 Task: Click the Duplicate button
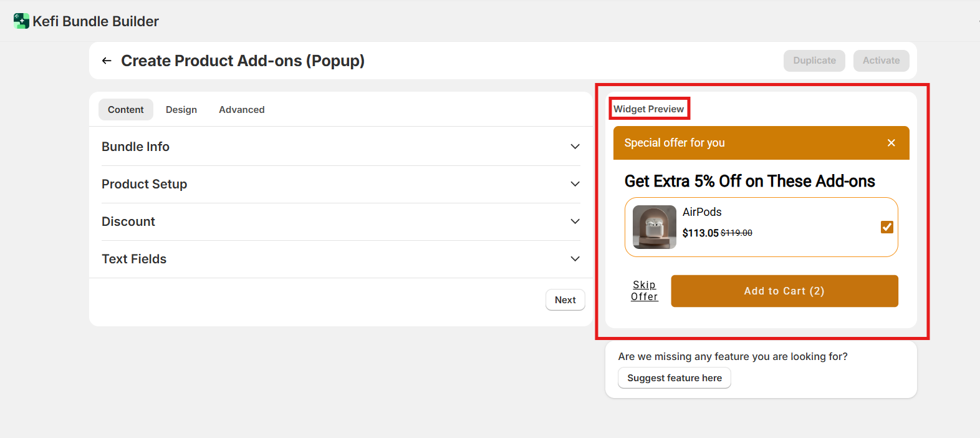[x=814, y=61]
